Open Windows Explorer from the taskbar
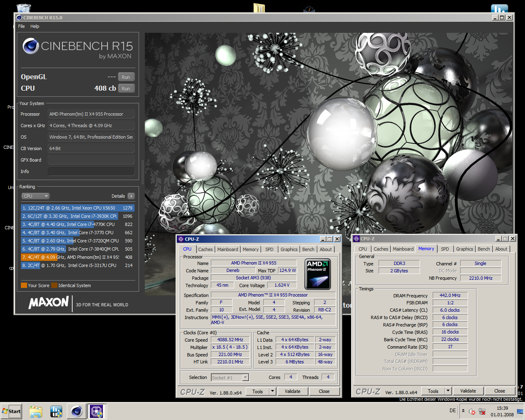Image resolution: width=525 pixels, height=420 pixels. tap(36, 411)
